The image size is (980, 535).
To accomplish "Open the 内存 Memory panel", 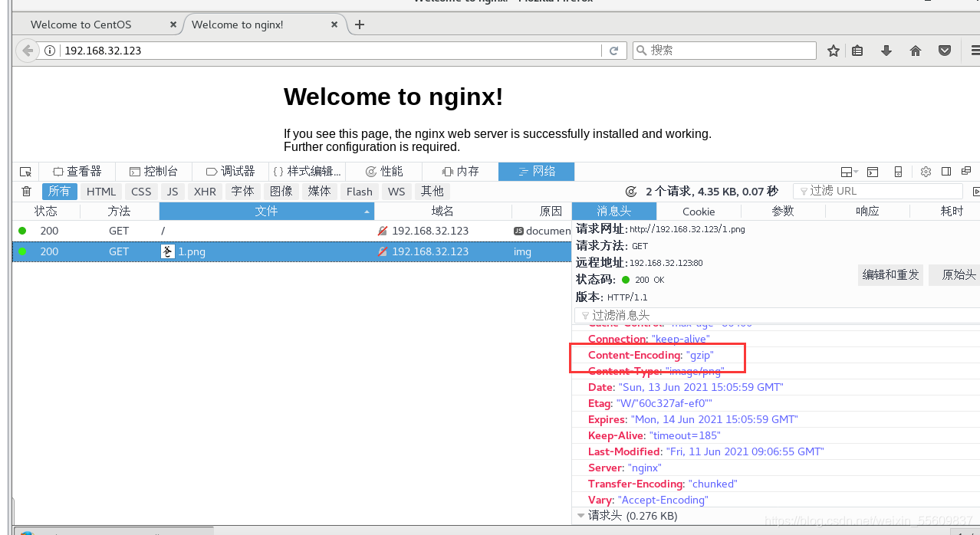I will pos(460,172).
